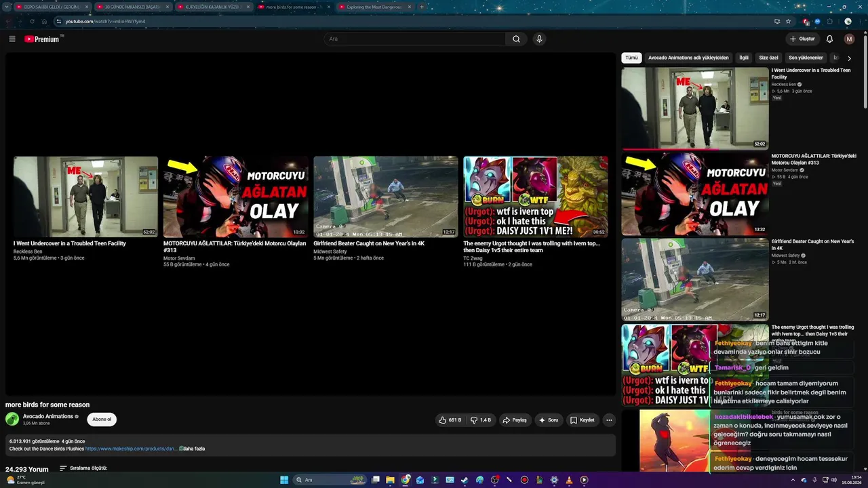Open the YouTube hamburger guide menu
The image size is (868, 488).
pos(12,39)
